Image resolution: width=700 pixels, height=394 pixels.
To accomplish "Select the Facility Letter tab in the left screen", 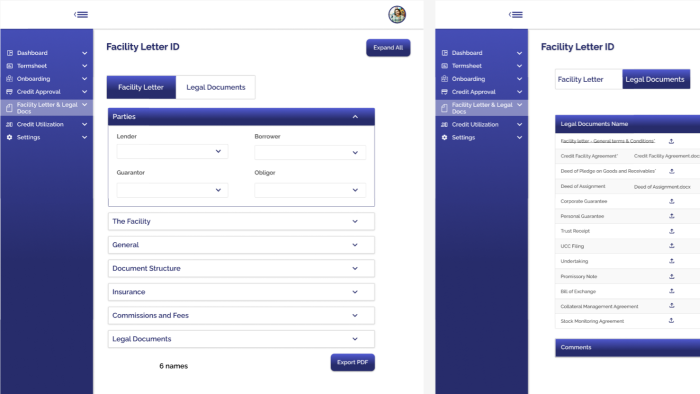I will tap(141, 87).
